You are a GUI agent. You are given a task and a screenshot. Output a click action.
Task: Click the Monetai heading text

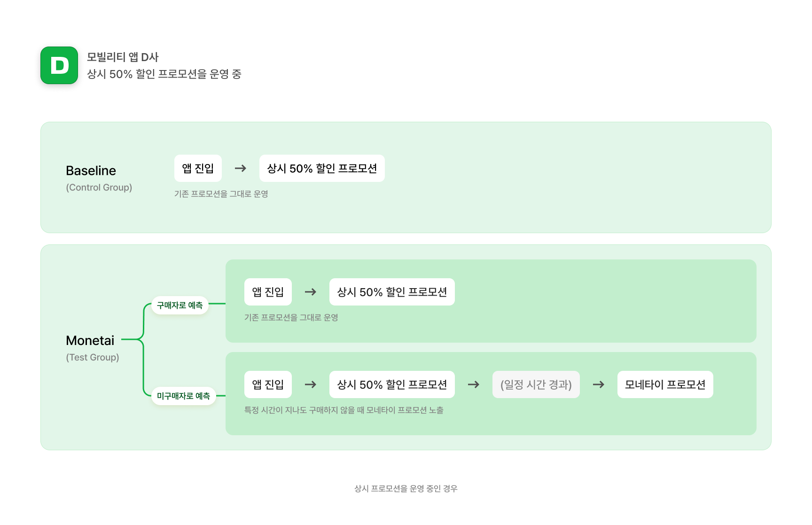click(x=90, y=341)
